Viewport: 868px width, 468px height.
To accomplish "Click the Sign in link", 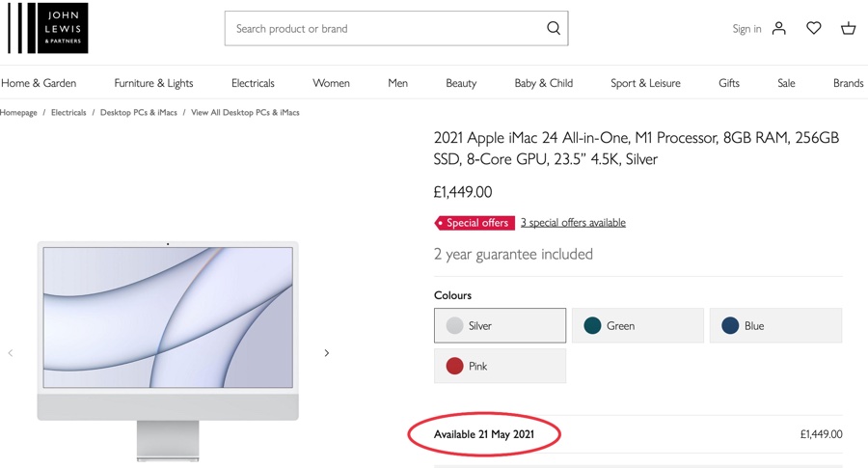I will pyautogui.click(x=746, y=29).
